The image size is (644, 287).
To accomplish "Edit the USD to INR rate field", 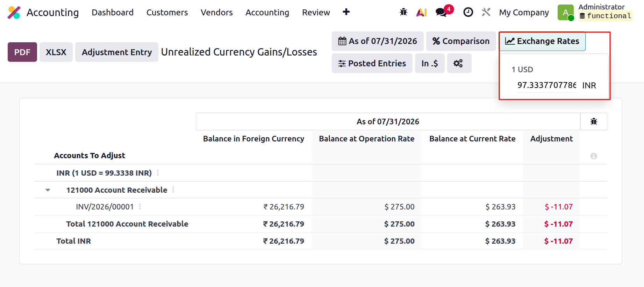I will tap(546, 85).
